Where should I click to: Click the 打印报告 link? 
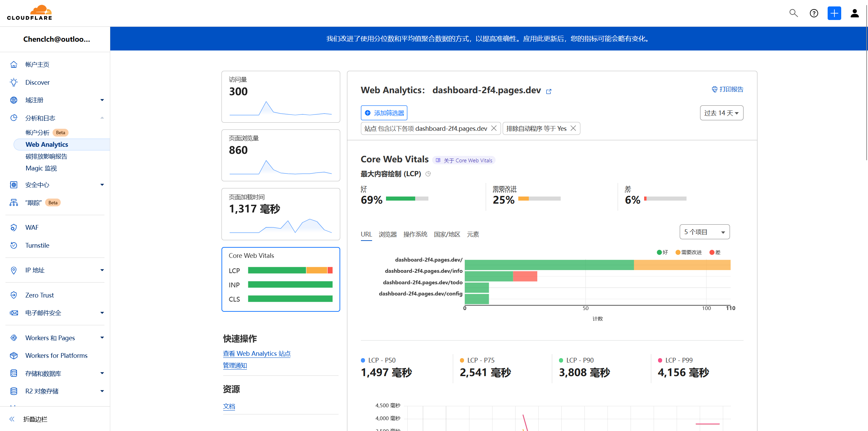(727, 89)
